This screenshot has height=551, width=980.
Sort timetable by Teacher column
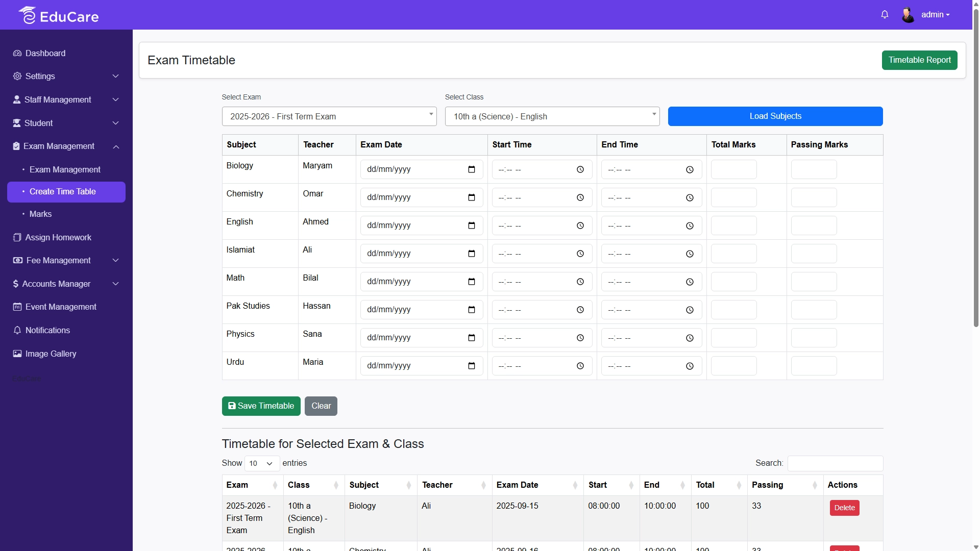[454, 485]
